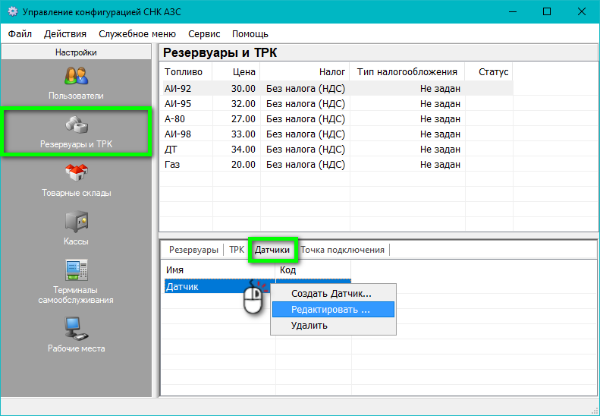Switch to the Резервуары tab
600x416 pixels.
click(x=193, y=250)
